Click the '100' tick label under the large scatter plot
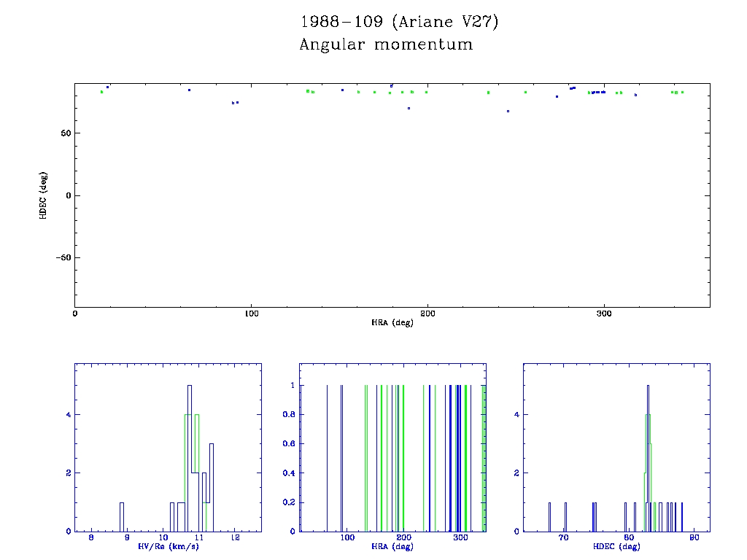Screen dimensions: 747x560 click(x=251, y=314)
